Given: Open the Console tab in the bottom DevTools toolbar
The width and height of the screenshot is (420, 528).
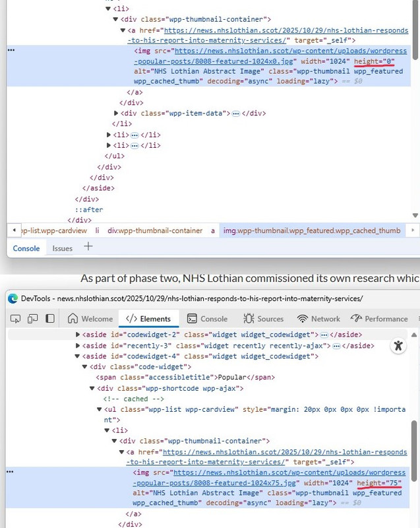Looking at the screenshot, I should (x=208, y=319).
